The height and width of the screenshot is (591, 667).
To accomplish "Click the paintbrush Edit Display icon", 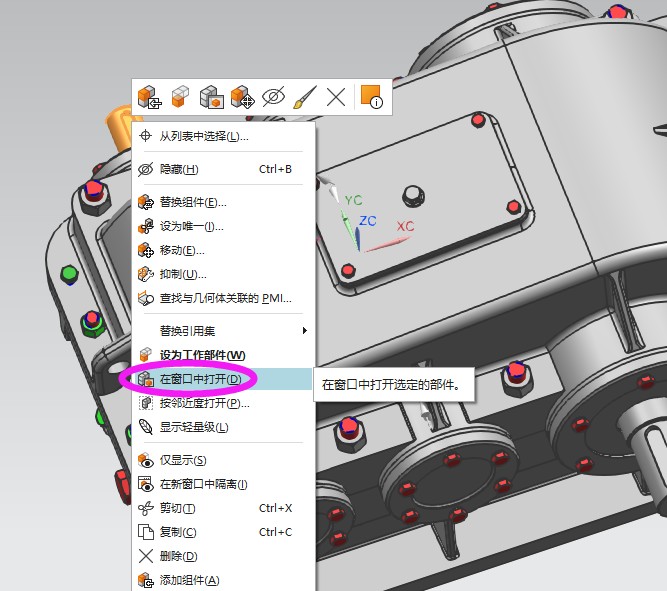I will click(304, 97).
